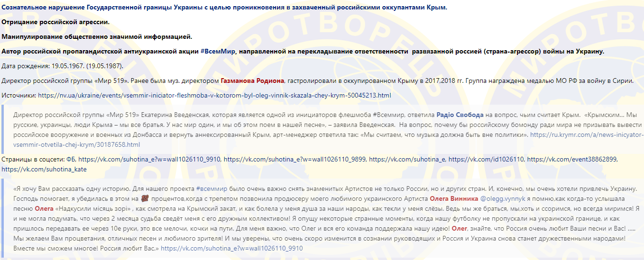The height and width of the screenshot is (260, 644).
Task: Go to the vk.com/suhotina_e profile link
Action: (407, 160)
